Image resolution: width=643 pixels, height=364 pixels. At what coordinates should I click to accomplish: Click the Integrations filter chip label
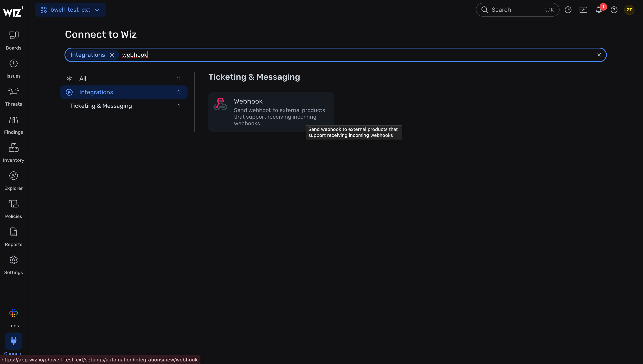pyautogui.click(x=87, y=55)
